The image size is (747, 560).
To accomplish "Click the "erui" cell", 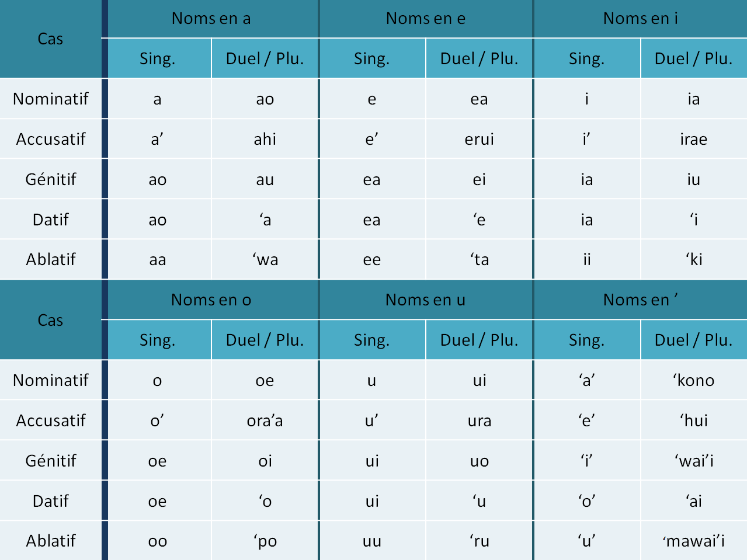I will pos(480,139).
